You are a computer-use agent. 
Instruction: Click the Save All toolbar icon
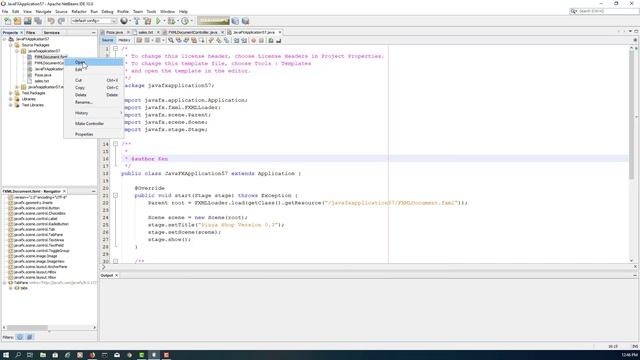pos(38,21)
